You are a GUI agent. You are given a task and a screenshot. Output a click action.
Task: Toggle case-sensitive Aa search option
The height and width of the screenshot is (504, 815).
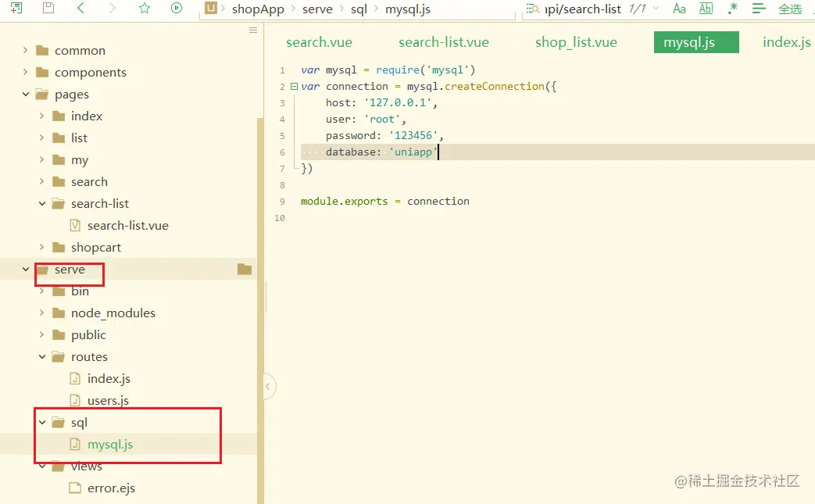pyautogui.click(x=679, y=9)
